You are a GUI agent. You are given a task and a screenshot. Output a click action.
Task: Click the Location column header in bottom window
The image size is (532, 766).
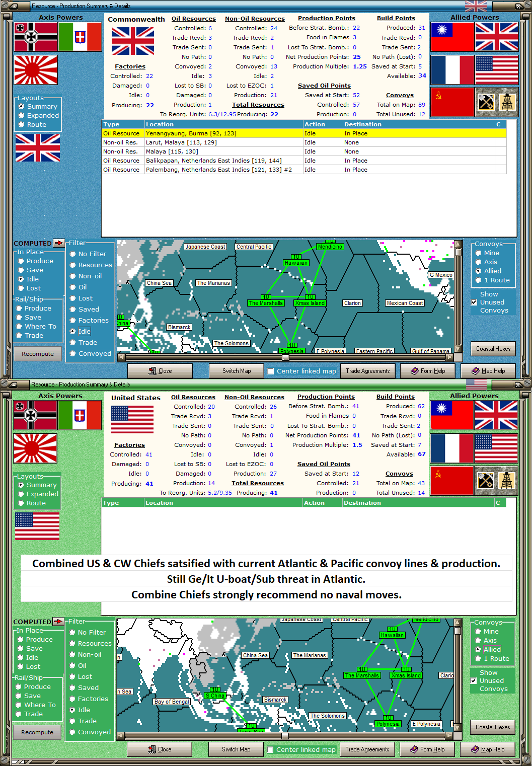pyautogui.click(x=223, y=503)
